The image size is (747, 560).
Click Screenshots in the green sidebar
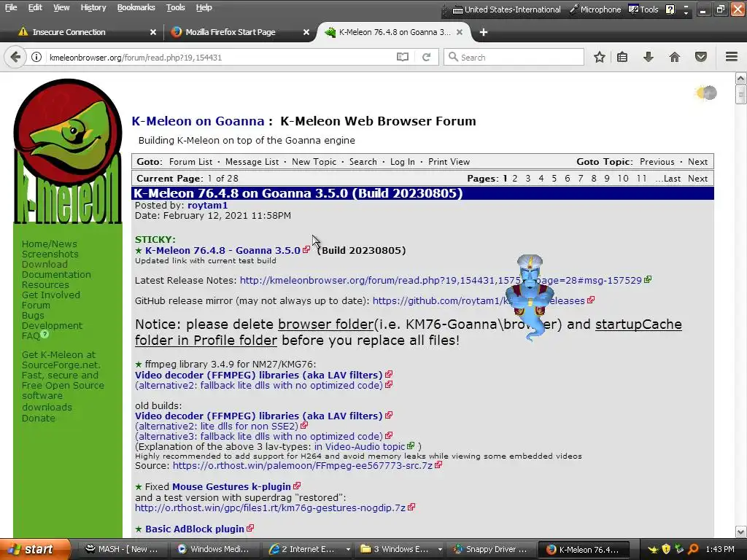coord(50,254)
